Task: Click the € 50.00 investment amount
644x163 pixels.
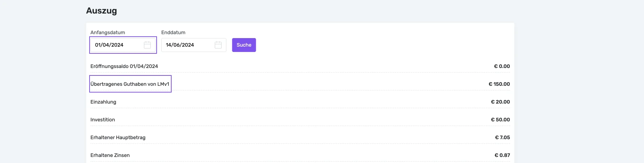Action: point(500,120)
